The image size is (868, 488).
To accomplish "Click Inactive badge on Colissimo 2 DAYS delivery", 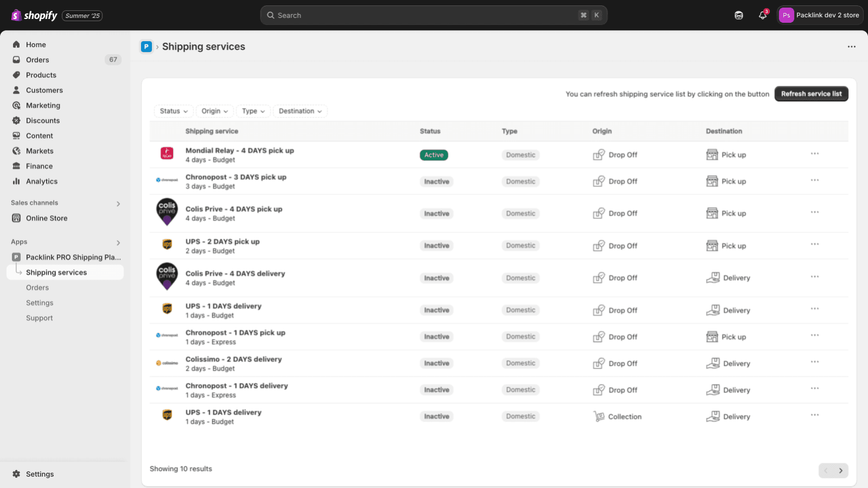I will pyautogui.click(x=436, y=363).
